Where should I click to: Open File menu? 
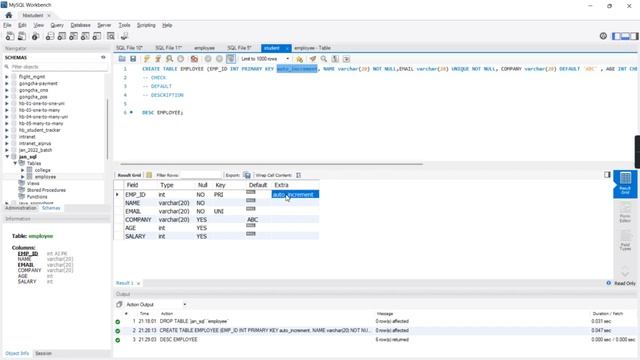[7, 25]
